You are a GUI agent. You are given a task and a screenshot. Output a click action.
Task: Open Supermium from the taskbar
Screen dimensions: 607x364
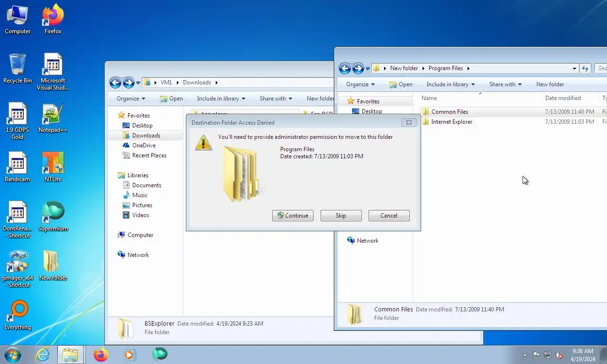click(160, 355)
